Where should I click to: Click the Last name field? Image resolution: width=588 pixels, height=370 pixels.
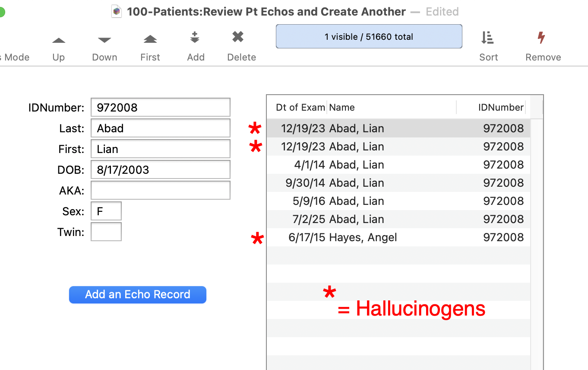[160, 128]
